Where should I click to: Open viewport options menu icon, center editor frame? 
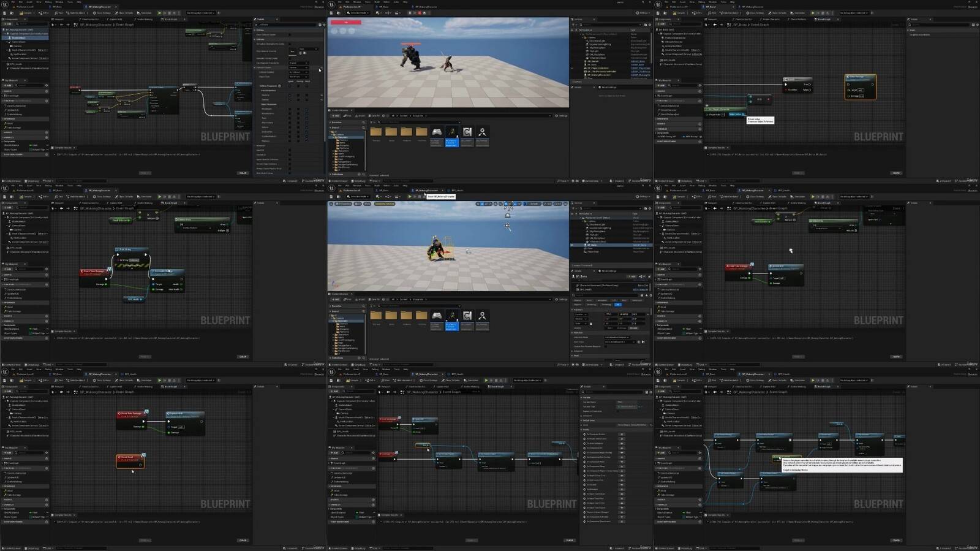click(x=331, y=203)
